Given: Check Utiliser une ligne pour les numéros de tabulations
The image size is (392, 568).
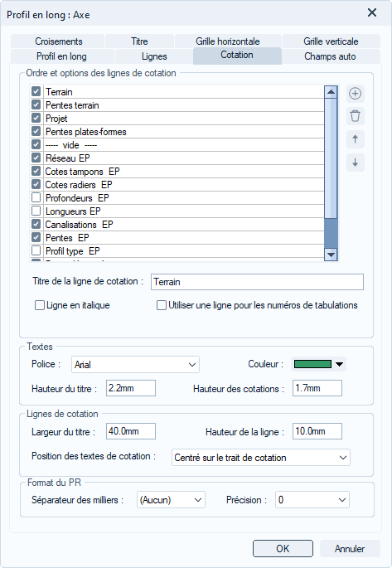Looking at the screenshot, I should [161, 305].
